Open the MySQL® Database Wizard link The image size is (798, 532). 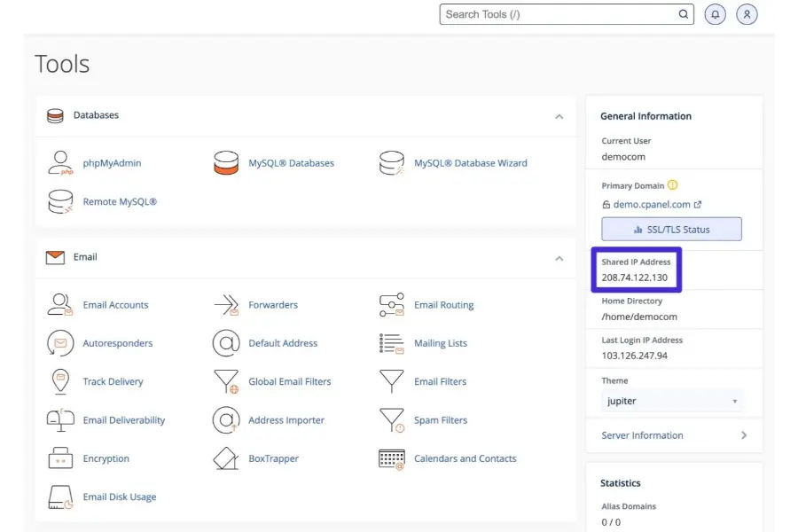pos(471,163)
